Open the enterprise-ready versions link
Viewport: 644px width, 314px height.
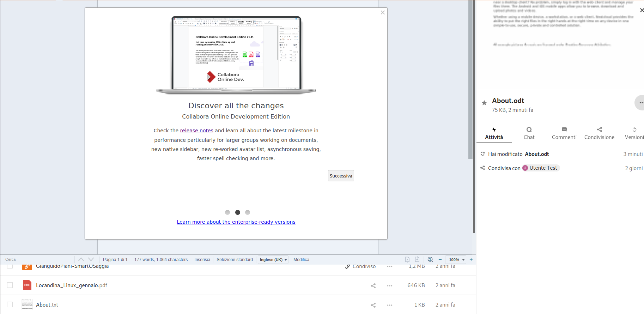coord(236,222)
